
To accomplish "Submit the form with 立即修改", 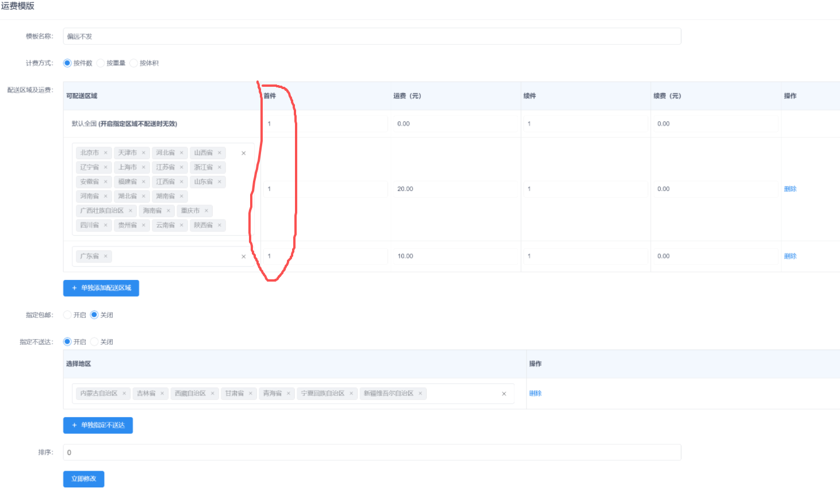I will [x=83, y=479].
